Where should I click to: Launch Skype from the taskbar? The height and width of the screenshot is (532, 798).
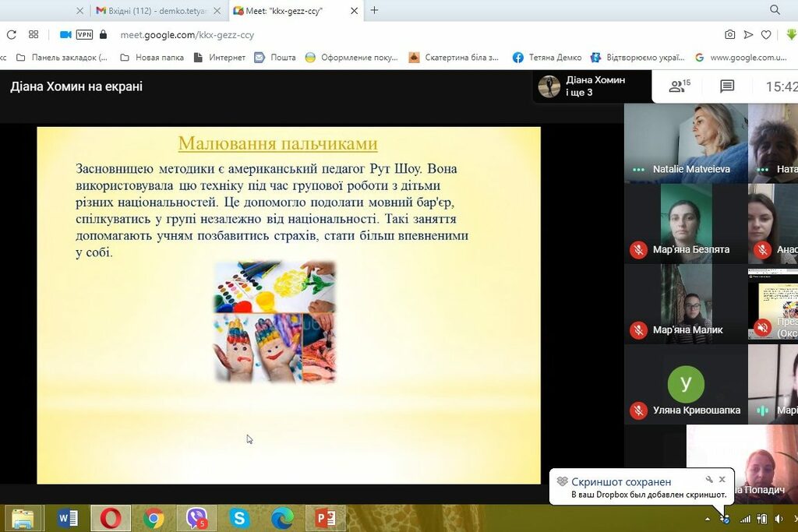click(x=239, y=517)
